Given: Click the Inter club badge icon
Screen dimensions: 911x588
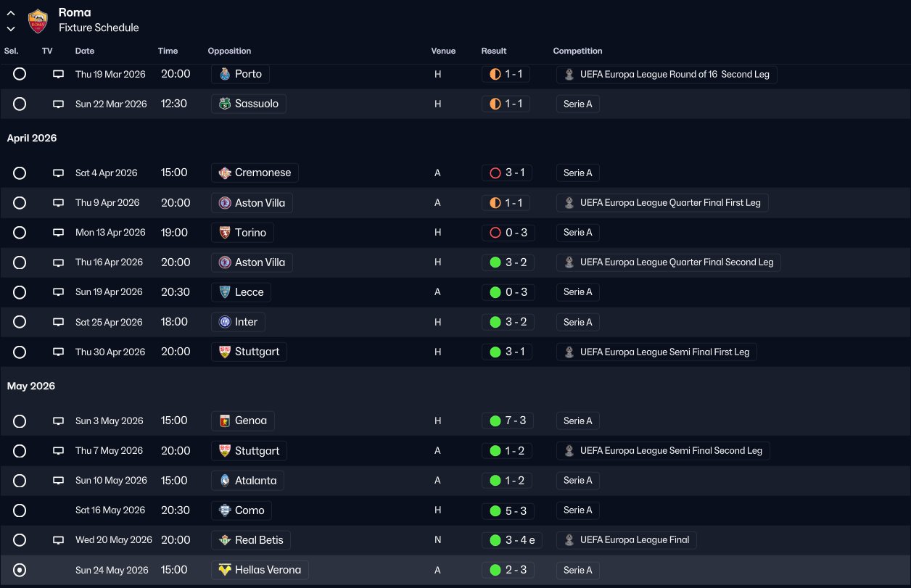Looking at the screenshot, I should click(225, 322).
